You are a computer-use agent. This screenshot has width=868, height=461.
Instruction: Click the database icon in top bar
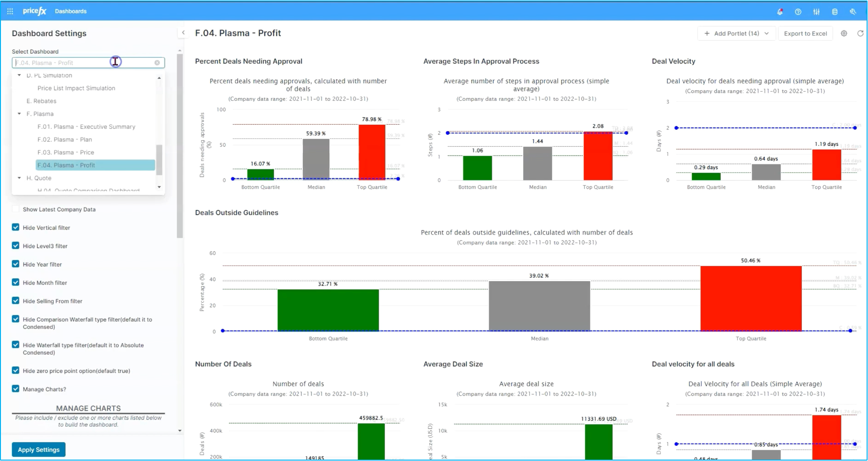coord(835,12)
